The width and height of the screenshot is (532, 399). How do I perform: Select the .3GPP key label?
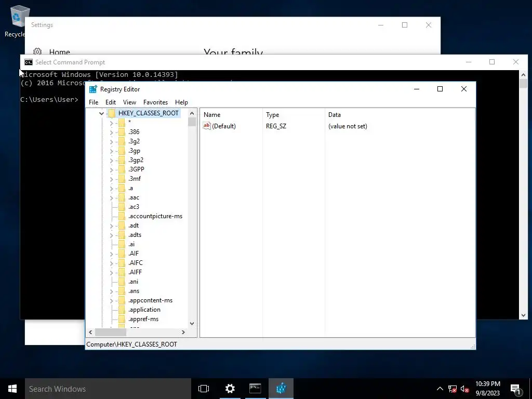coord(136,169)
